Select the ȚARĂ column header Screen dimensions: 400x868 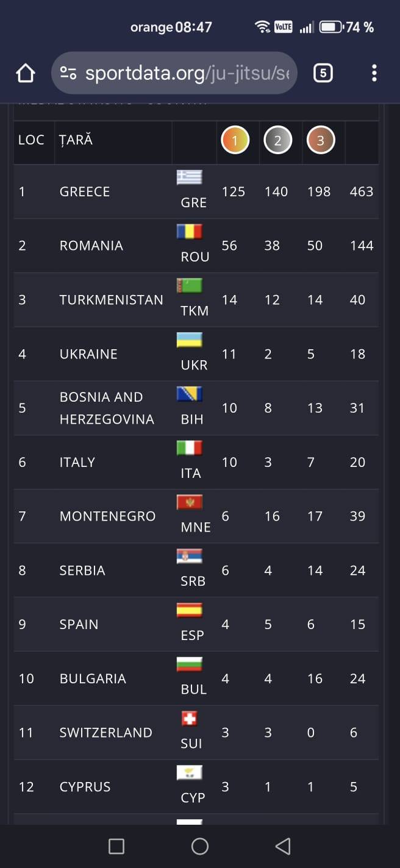click(76, 140)
